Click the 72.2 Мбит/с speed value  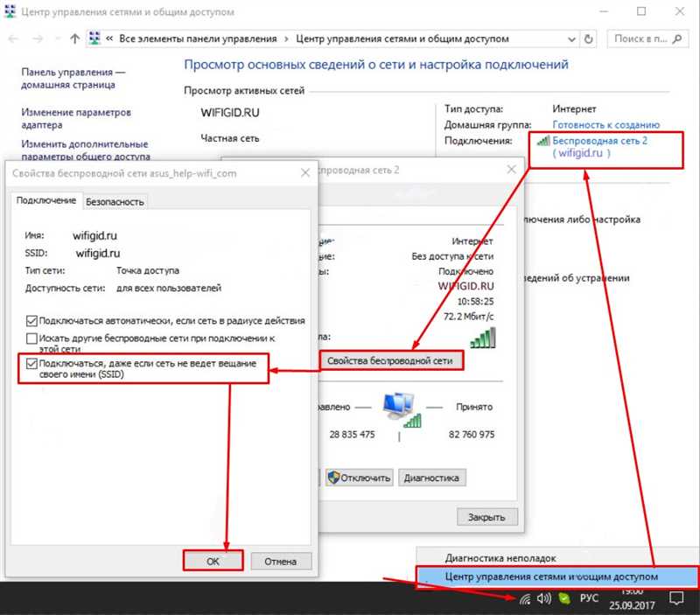(469, 317)
